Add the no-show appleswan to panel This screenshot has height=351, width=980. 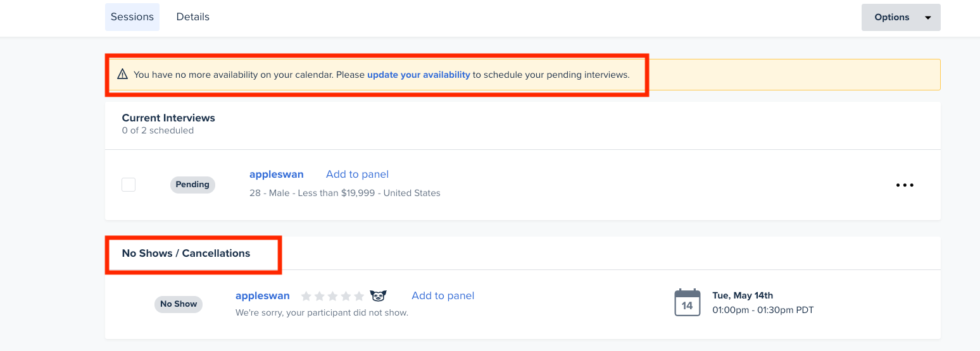tap(443, 295)
